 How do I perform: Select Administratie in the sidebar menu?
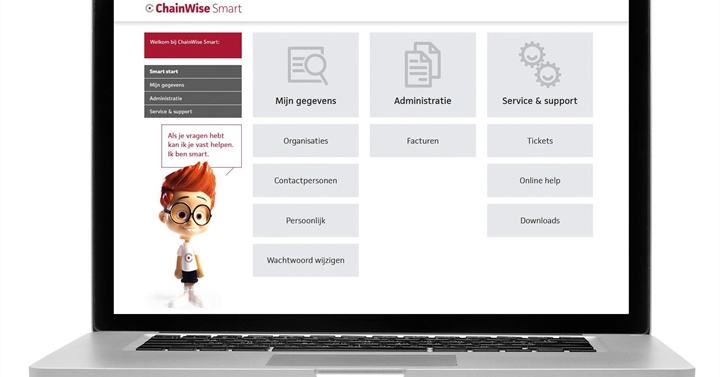point(193,98)
